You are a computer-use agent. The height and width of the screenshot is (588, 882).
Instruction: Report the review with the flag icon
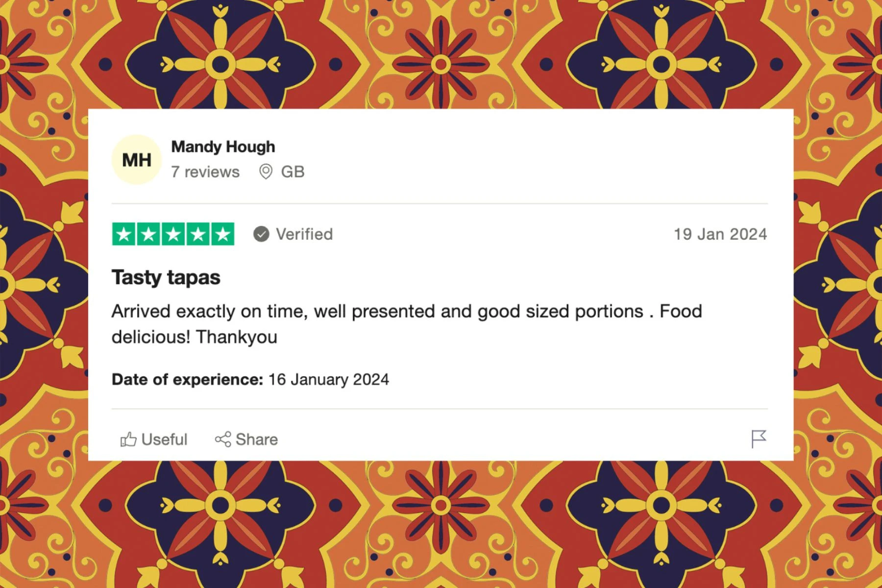click(759, 439)
